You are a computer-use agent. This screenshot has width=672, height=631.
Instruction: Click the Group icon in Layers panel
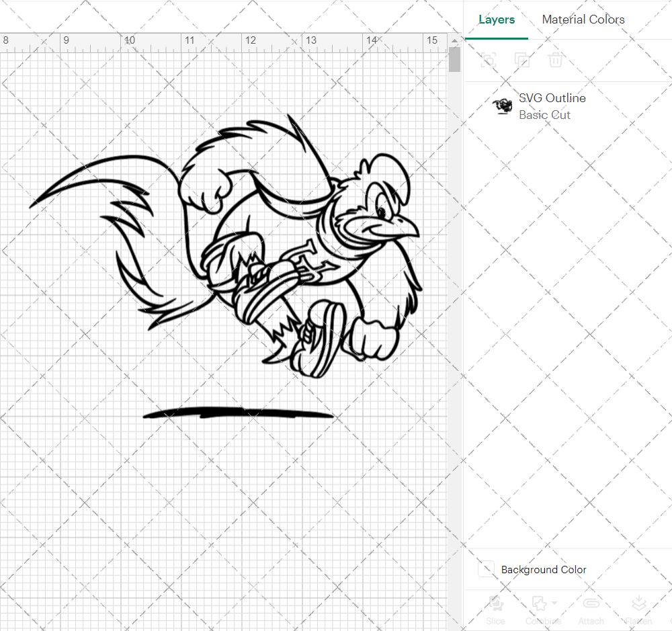[x=488, y=60]
